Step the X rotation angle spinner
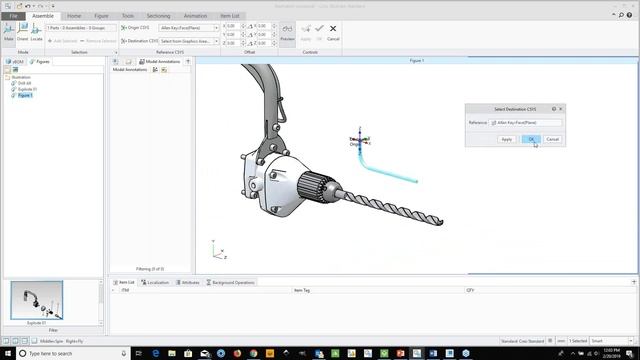 tap(274, 26)
